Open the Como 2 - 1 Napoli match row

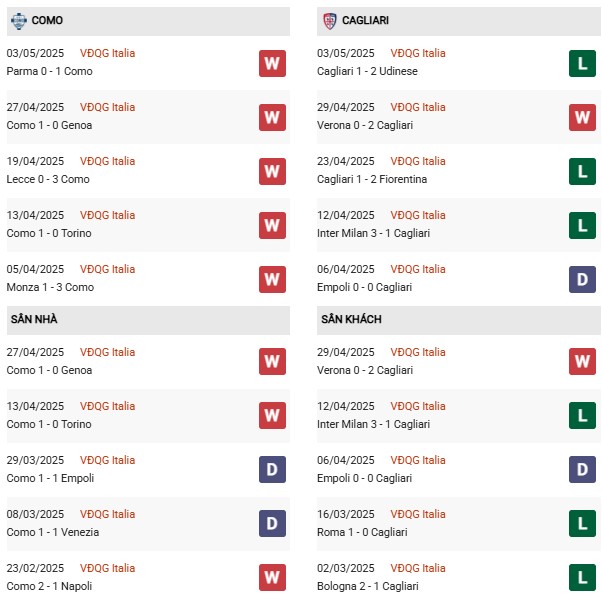148,577
